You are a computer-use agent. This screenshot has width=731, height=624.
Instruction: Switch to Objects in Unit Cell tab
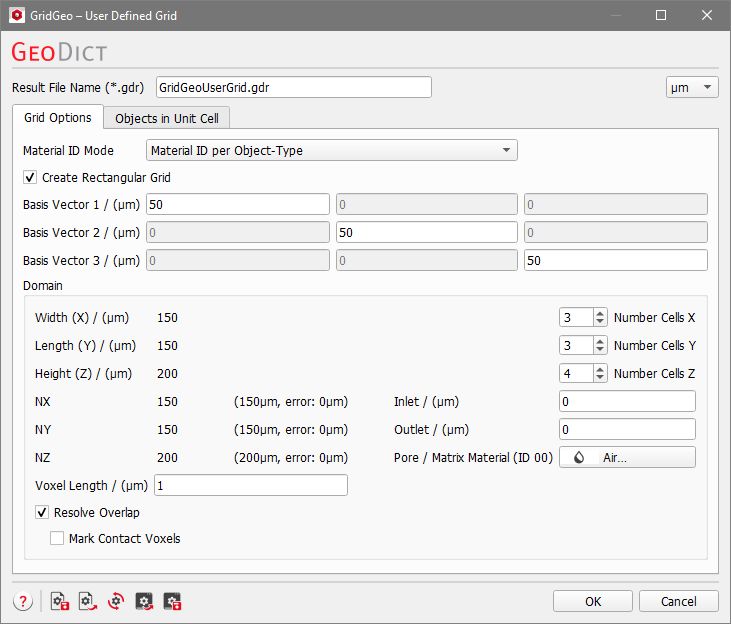pos(166,118)
